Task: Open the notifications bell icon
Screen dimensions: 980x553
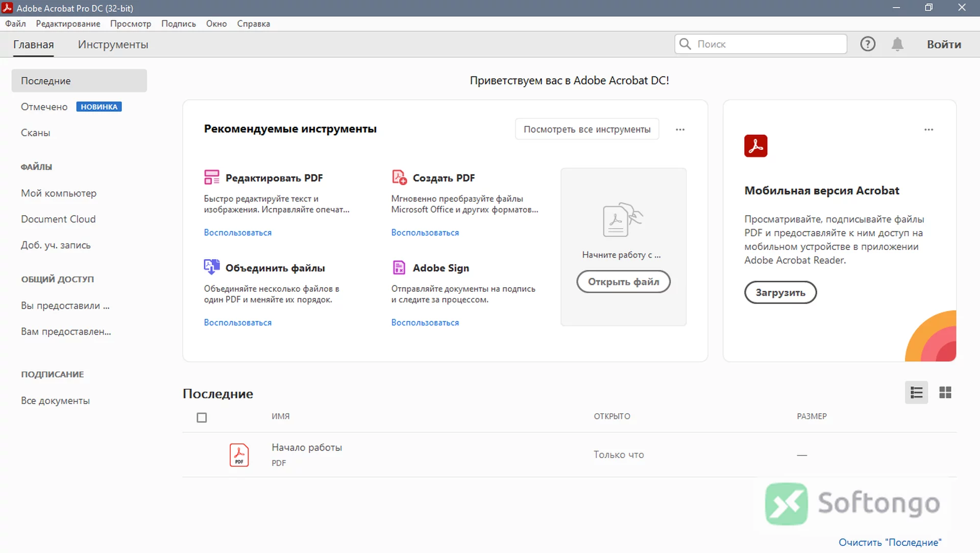Action: 897,44
